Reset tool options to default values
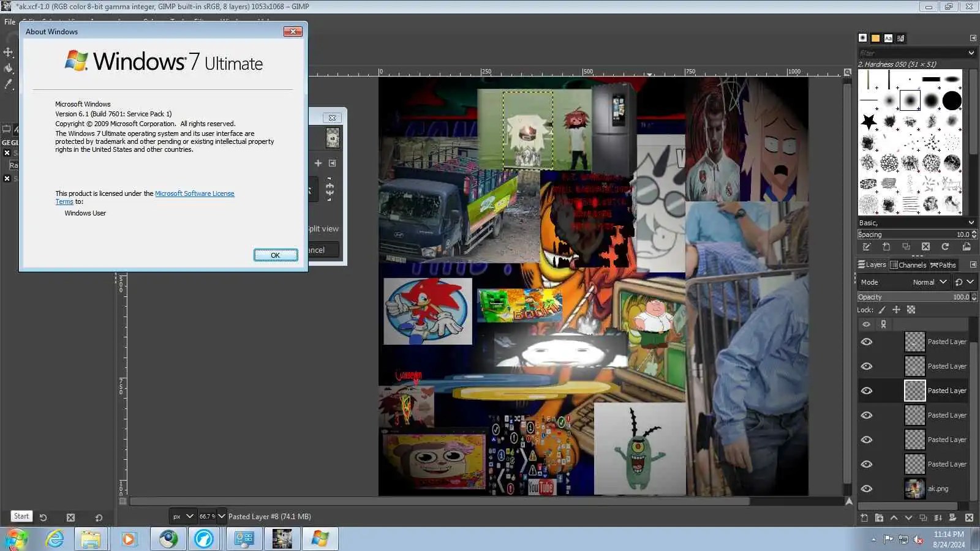980x551 pixels. point(99,517)
